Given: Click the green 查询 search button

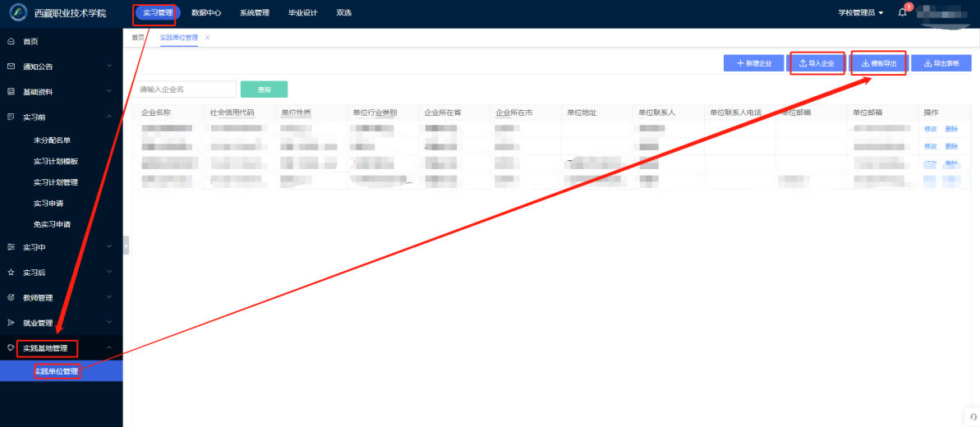Looking at the screenshot, I should pyautogui.click(x=264, y=90).
